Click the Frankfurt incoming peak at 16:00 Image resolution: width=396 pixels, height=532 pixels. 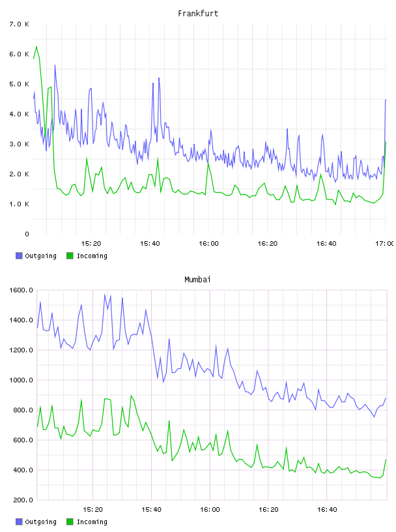208,164
